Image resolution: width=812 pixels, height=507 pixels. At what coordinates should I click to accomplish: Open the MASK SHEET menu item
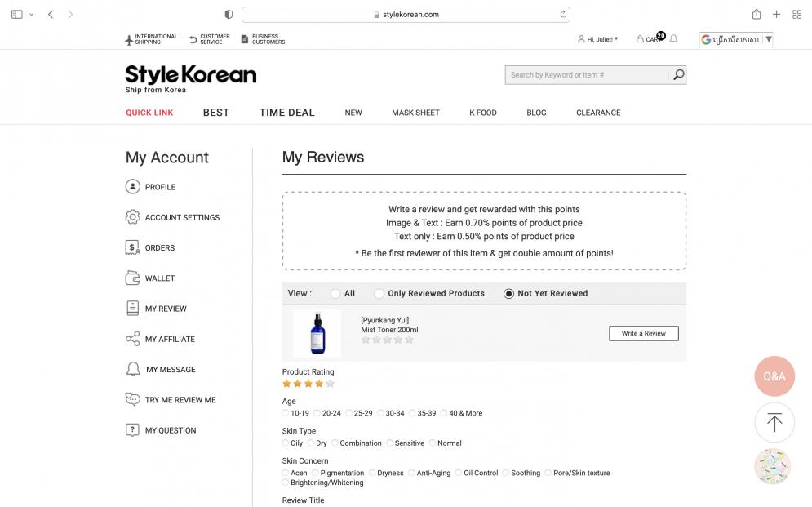(x=415, y=113)
